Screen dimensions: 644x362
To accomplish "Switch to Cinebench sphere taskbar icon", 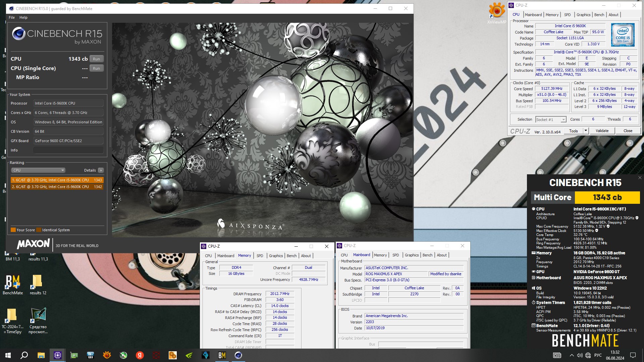I will [238, 355].
